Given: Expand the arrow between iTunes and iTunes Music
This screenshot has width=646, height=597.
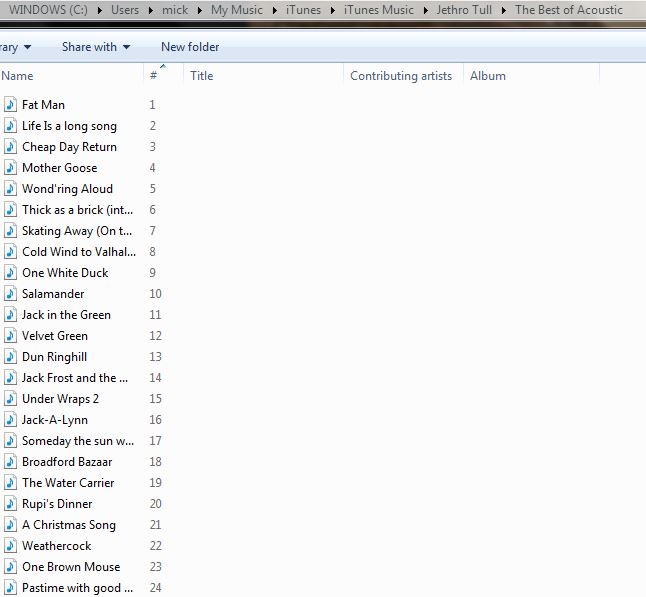Looking at the screenshot, I should point(332,10).
